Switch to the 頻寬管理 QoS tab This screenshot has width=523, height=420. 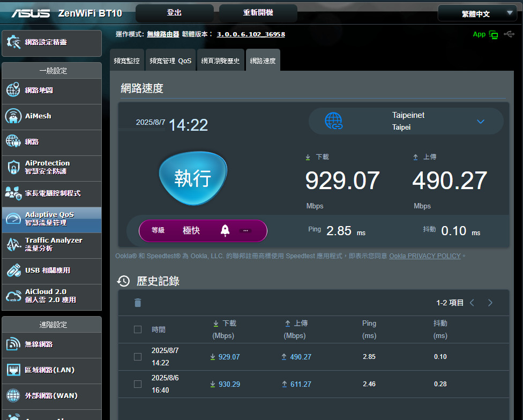[x=170, y=61]
